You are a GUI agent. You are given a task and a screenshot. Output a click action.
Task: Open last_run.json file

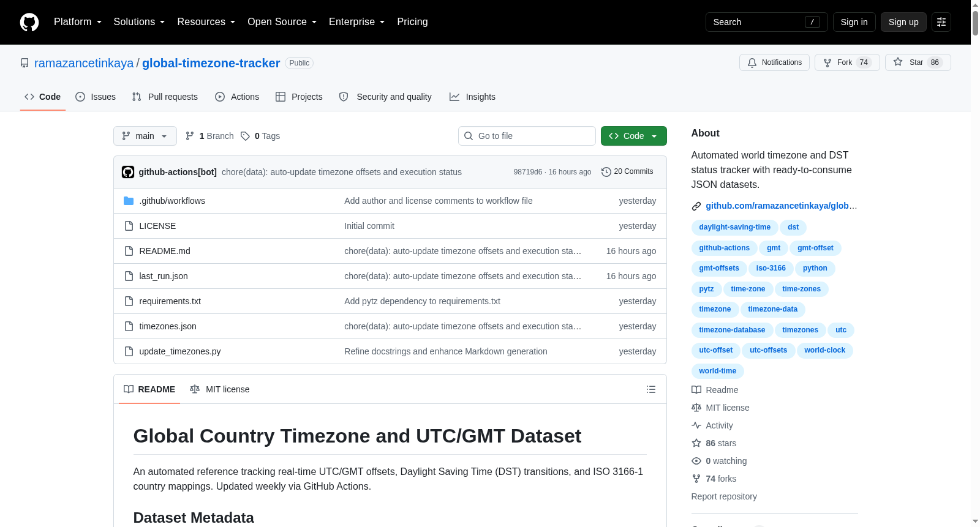[x=164, y=276]
